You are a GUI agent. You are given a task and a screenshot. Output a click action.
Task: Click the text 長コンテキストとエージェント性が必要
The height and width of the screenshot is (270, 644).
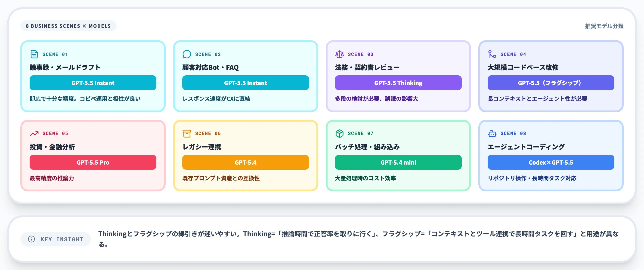tap(537, 99)
